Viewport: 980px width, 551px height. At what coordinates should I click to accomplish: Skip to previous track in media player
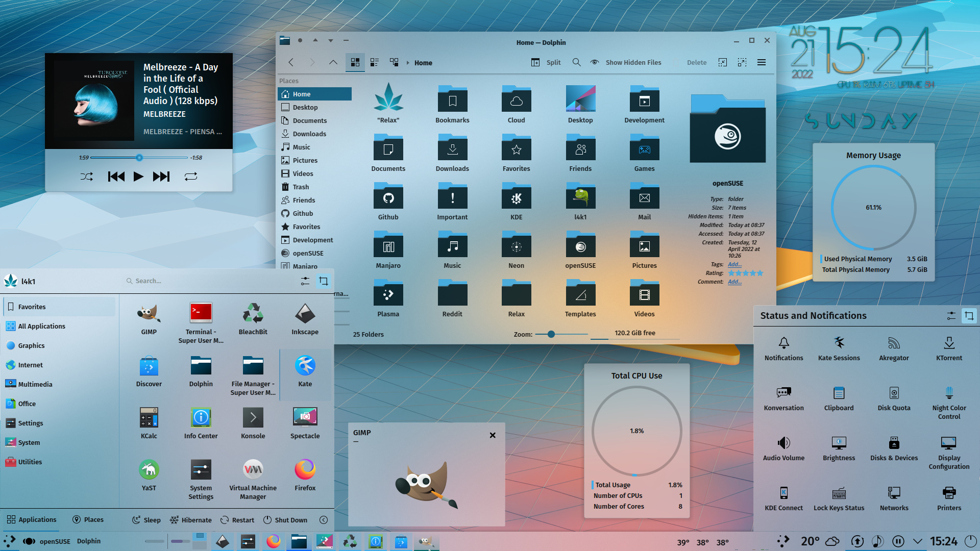[116, 177]
